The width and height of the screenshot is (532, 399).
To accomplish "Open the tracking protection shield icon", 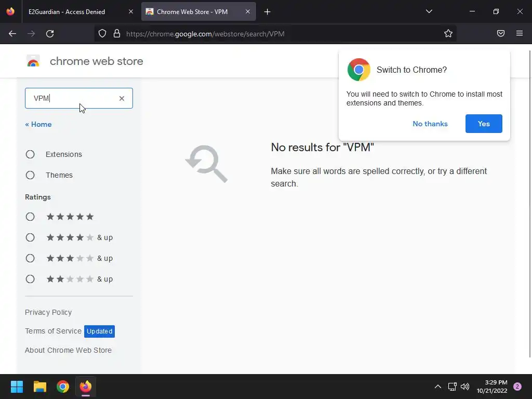I will [102, 33].
